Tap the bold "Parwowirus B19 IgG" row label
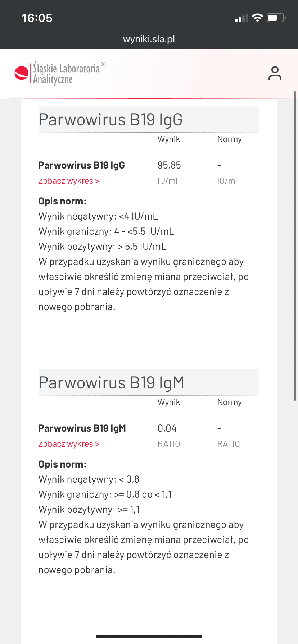 click(82, 165)
